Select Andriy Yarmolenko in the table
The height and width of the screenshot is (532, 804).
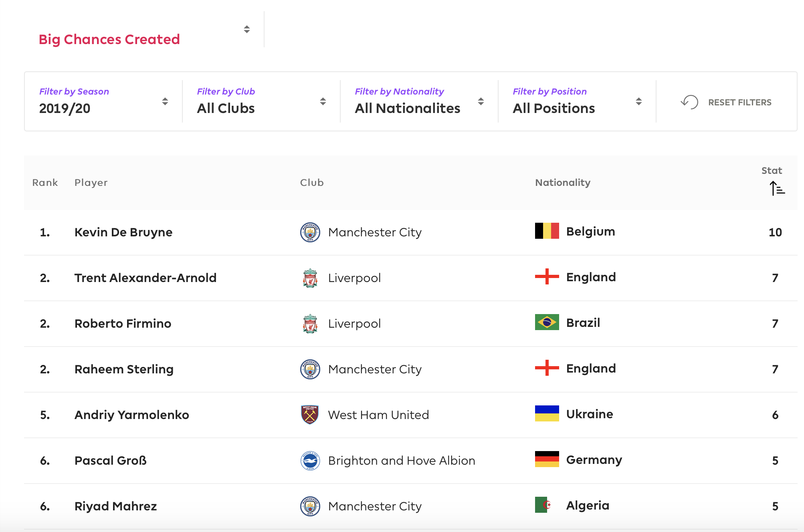132,415
